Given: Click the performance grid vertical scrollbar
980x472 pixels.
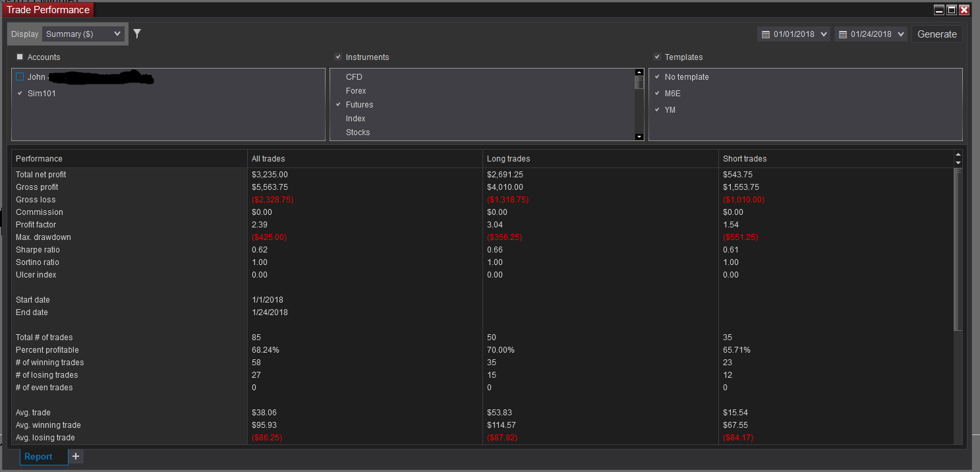Looking at the screenshot, I should [x=958, y=249].
